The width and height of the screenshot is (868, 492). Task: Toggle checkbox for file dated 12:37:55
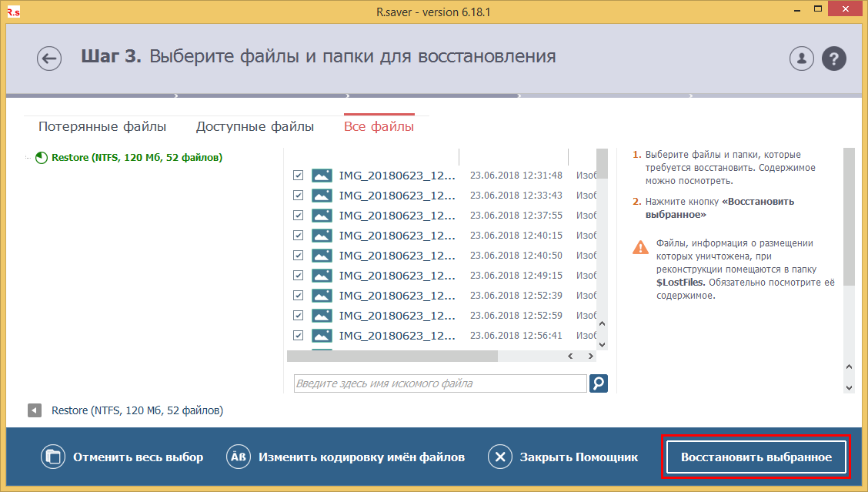tap(299, 216)
